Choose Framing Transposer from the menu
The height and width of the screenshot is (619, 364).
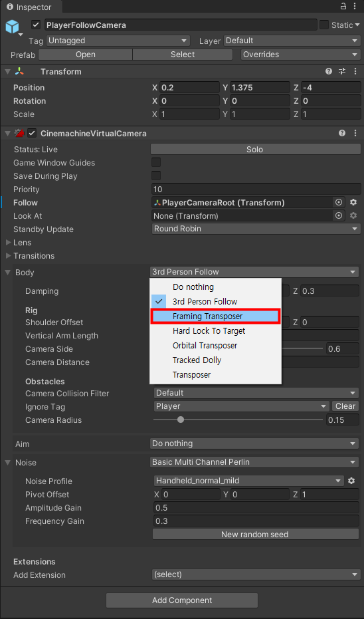[x=215, y=316]
